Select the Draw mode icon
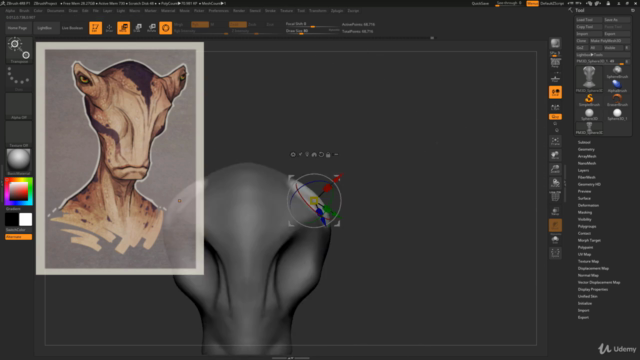The image size is (640, 360). click(109, 28)
